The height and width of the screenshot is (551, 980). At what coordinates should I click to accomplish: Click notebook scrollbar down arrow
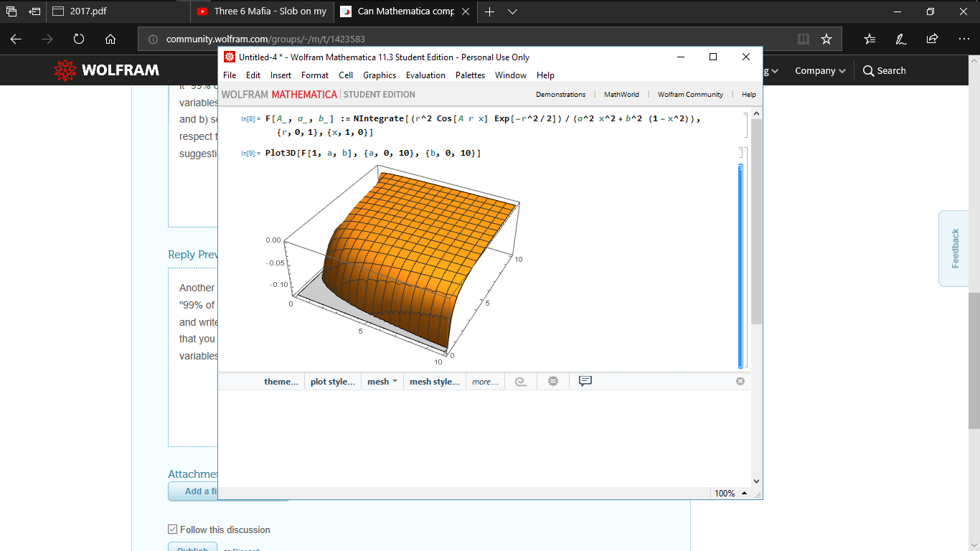pos(756,481)
